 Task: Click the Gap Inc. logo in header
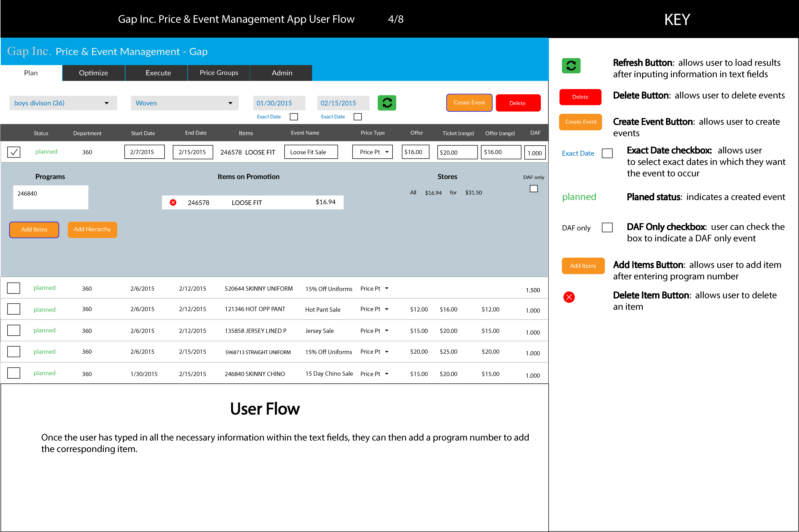click(29, 51)
